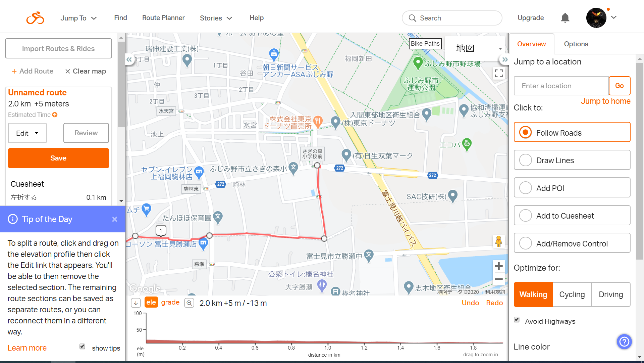644x363 pixels.
Task: Switch to the Options tab
Action: (576, 44)
